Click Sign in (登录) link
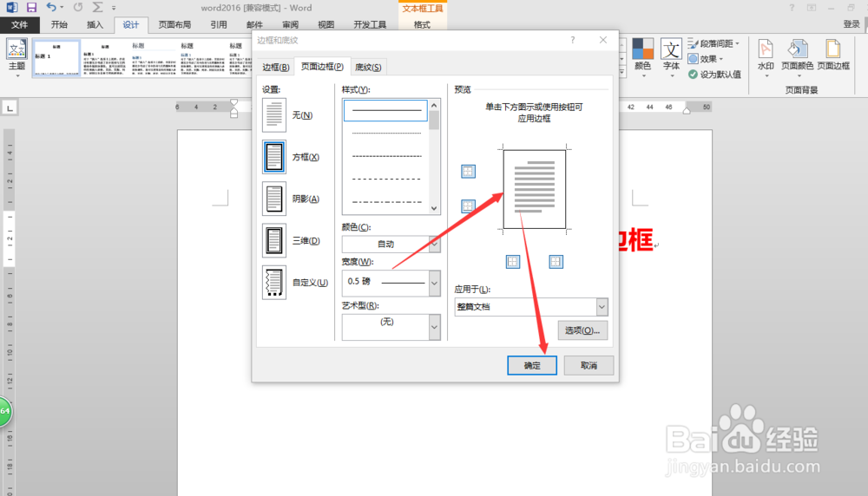 click(x=852, y=24)
